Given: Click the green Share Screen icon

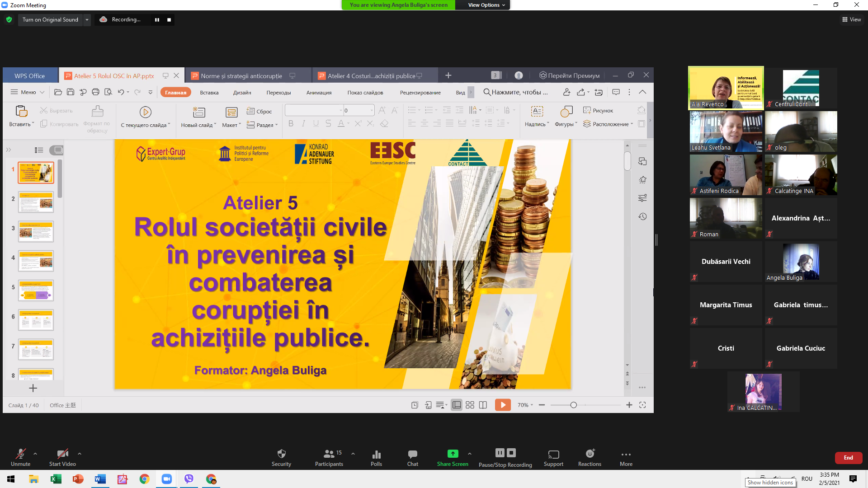Looking at the screenshot, I should pyautogui.click(x=453, y=454).
